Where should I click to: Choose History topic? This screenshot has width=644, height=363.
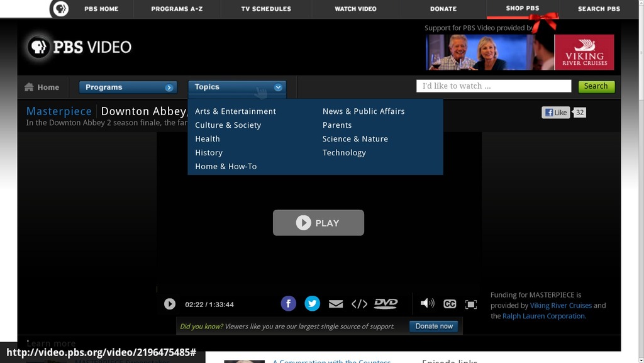tap(209, 153)
